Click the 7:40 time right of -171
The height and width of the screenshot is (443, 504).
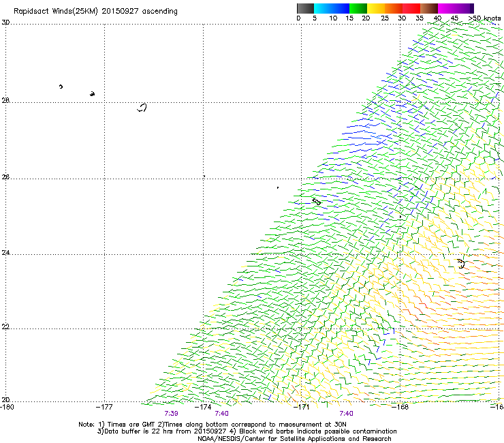coord(346,414)
